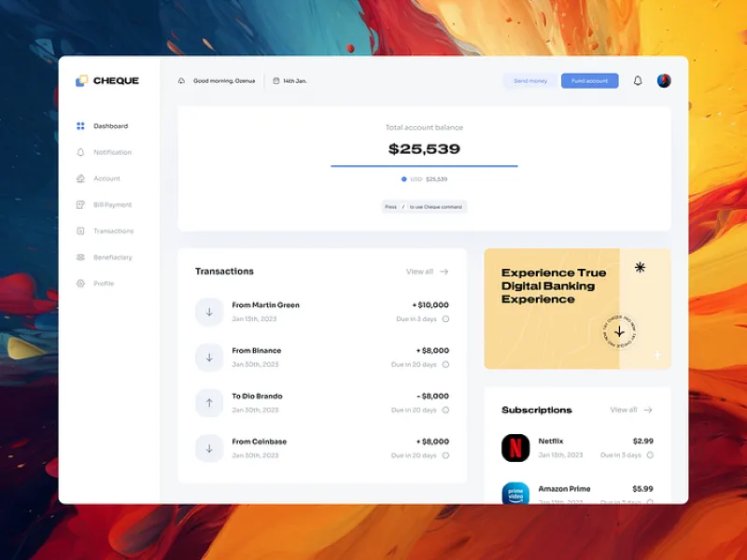Open the user avatar menu
This screenshot has width=747, height=560.
pyautogui.click(x=664, y=80)
